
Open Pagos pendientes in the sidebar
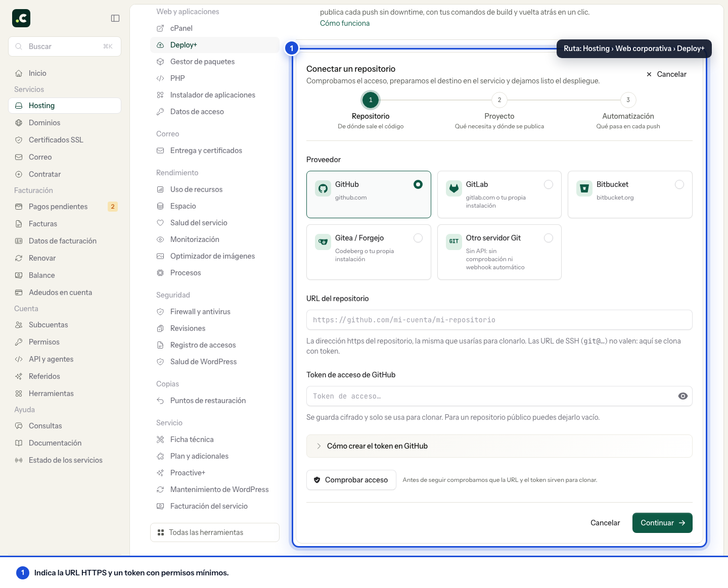65,207
